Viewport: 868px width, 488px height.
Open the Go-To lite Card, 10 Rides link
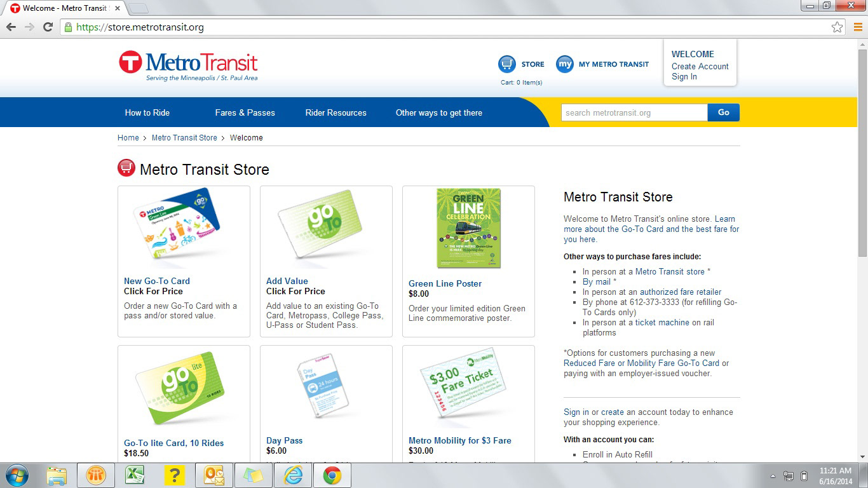tap(174, 443)
